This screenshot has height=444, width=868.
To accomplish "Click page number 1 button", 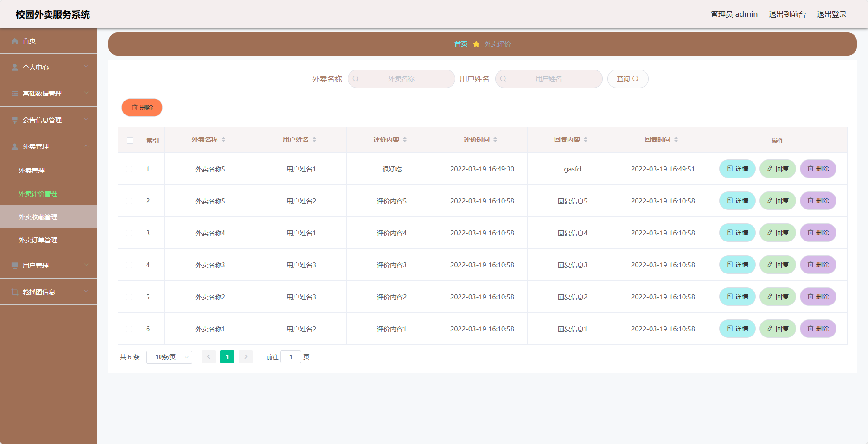I will (227, 357).
